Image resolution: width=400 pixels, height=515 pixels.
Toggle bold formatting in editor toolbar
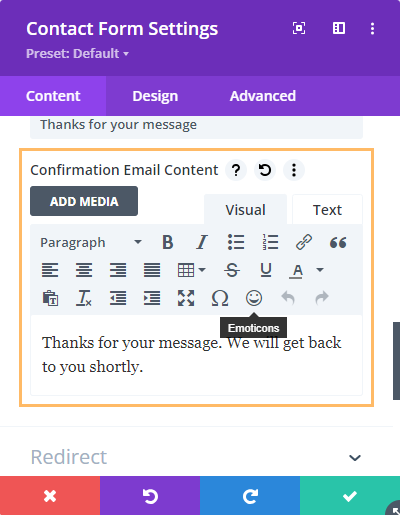coord(168,242)
